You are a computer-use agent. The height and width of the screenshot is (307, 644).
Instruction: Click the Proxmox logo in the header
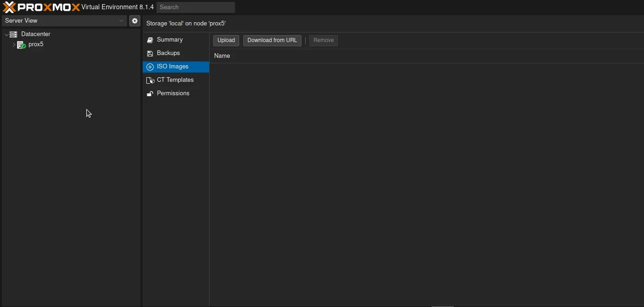pos(39,7)
